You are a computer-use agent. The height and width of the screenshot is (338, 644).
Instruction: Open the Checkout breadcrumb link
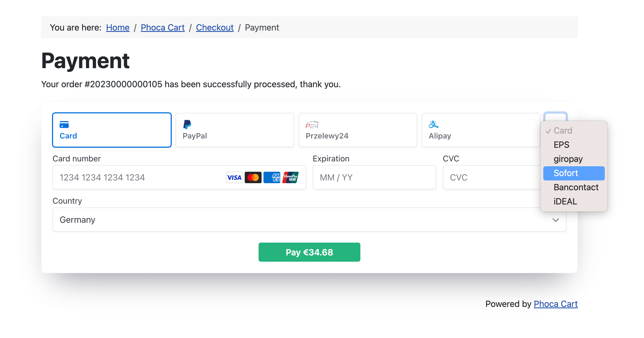(x=215, y=27)
